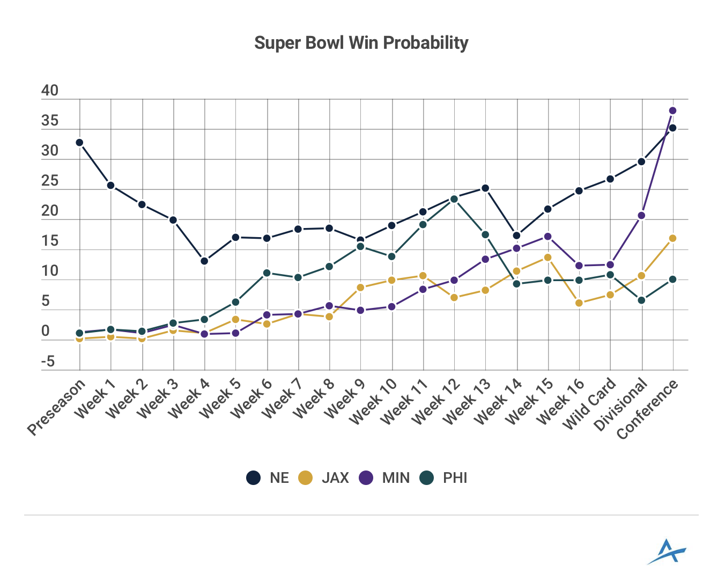Select the MIN data point at Conference
Image resolution: width=725 pixels, height=588 pixels.
672,111
